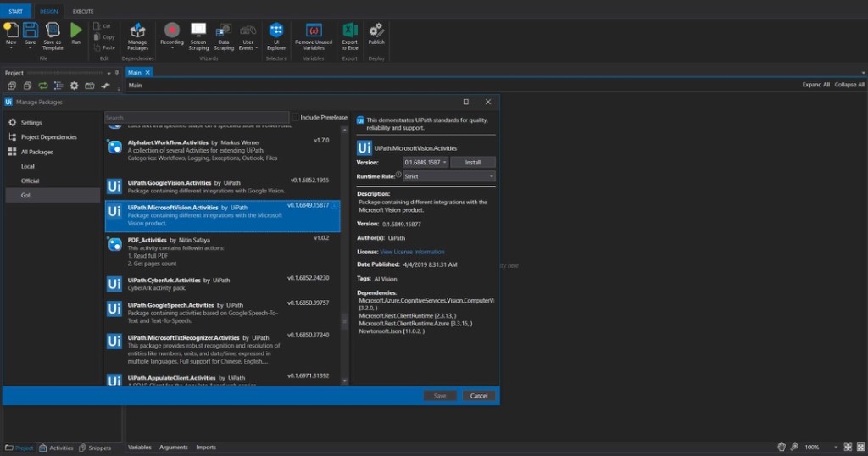Click the overview icon at bottom right corner
The image size is (868, 456).
tap(861, 448)
